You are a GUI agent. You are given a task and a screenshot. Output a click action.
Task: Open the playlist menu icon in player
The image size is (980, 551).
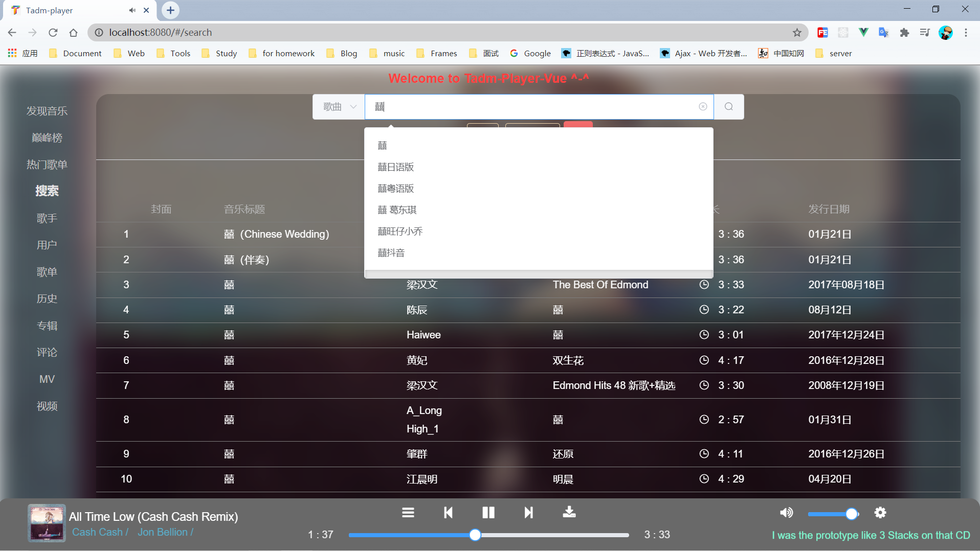408,512
